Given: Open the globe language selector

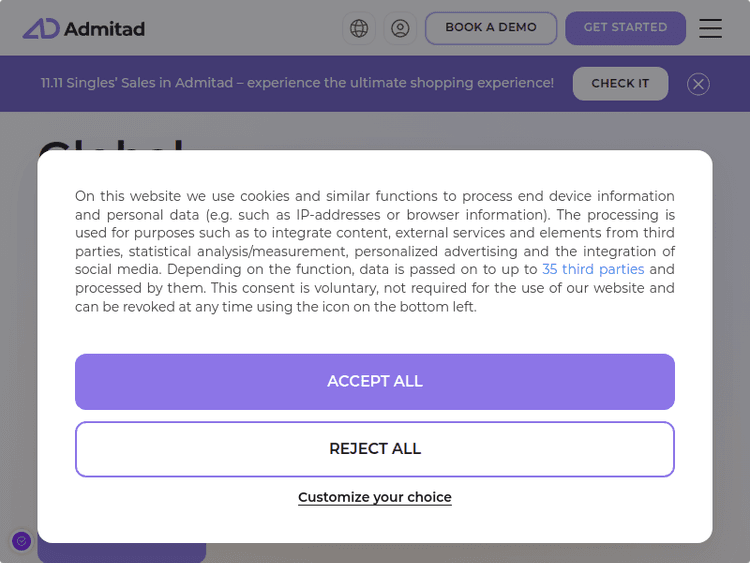Looking at the screenshot, I should (360, 28).
